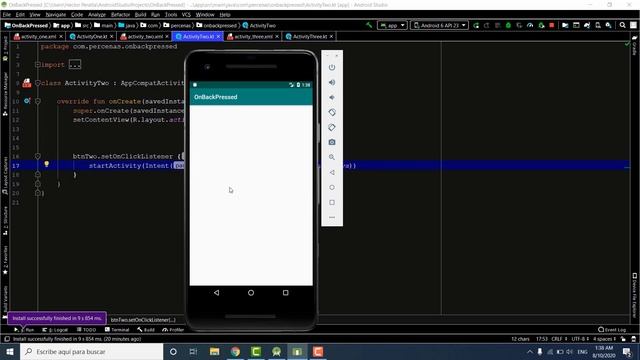Open Windows notification center icon
Screen dimensions: 640x360
coord(627,351)
